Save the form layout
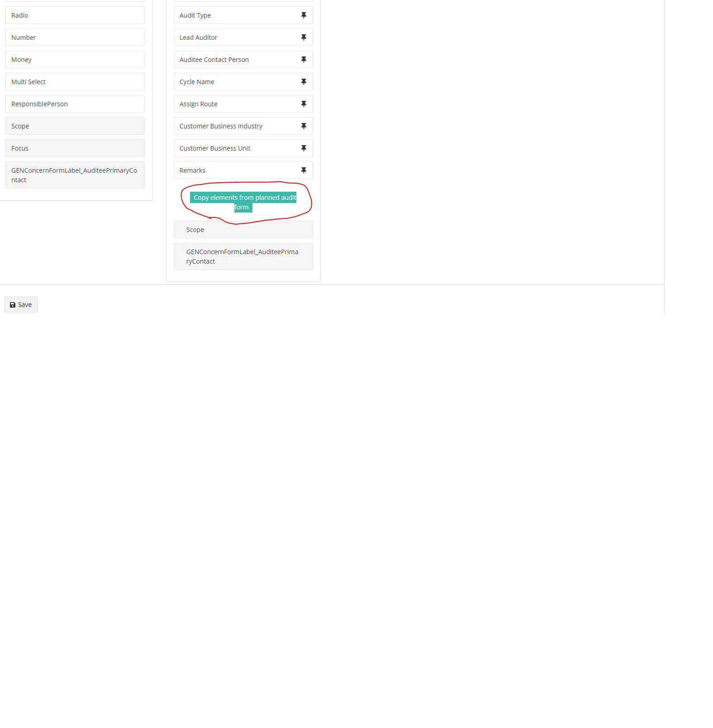 coord(21,305)
